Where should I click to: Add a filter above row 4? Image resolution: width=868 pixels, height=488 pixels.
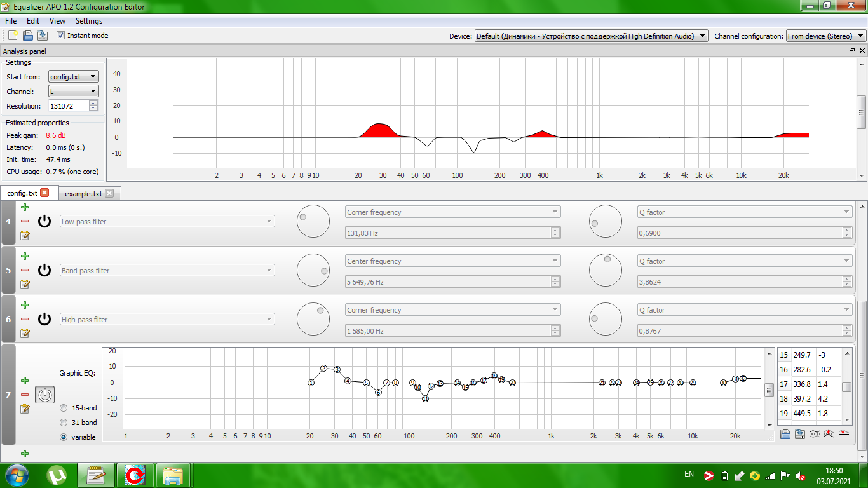[25, 207]
